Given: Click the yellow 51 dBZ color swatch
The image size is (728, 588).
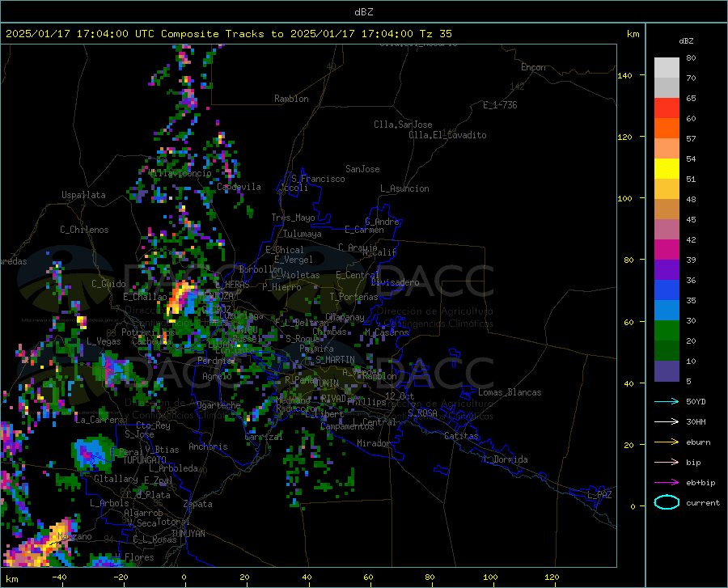Looking at the screenshot, I should coord(667,168).
